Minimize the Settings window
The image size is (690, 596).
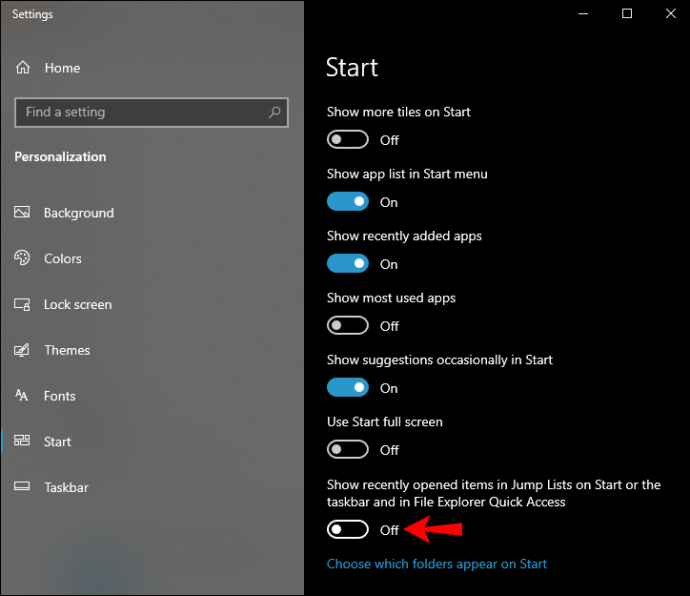tap(583, 14)
